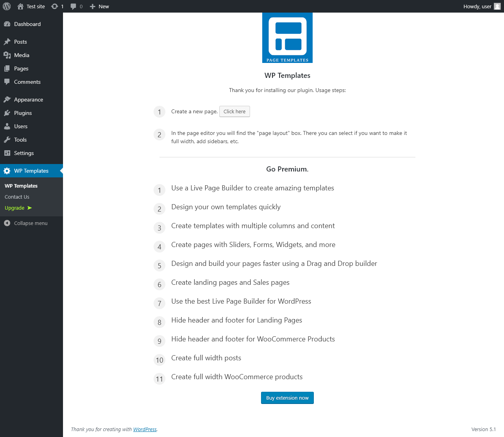Click 'Design your own templates quickly' text

click(226, 207)
